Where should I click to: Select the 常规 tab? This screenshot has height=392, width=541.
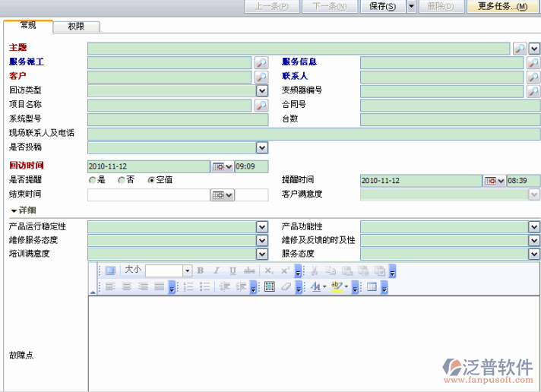coord(28,26)
